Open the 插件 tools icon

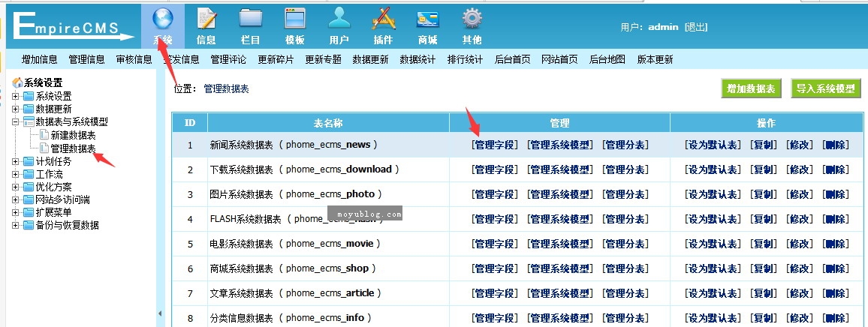coord(383,19)
